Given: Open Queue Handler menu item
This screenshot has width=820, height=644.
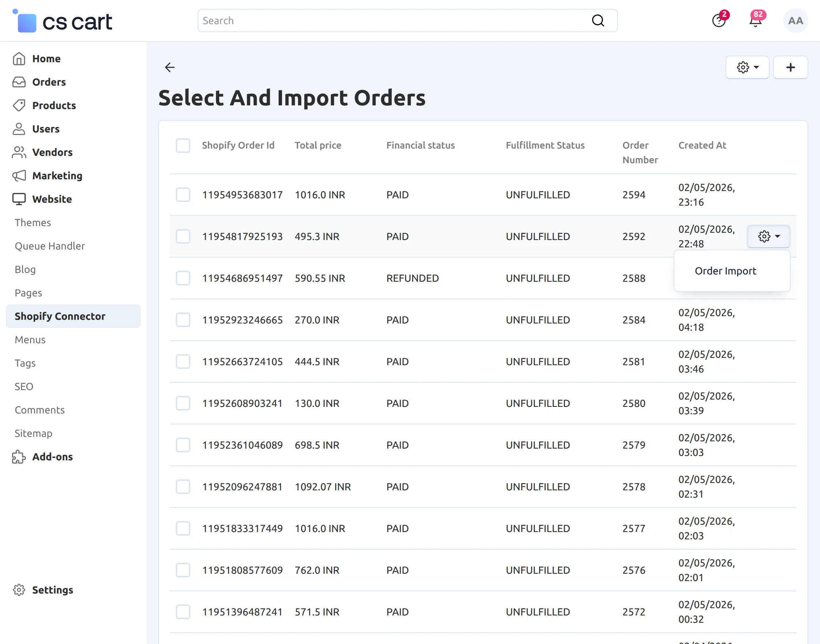Looking at the screenshot, I should tap(50, 246).
